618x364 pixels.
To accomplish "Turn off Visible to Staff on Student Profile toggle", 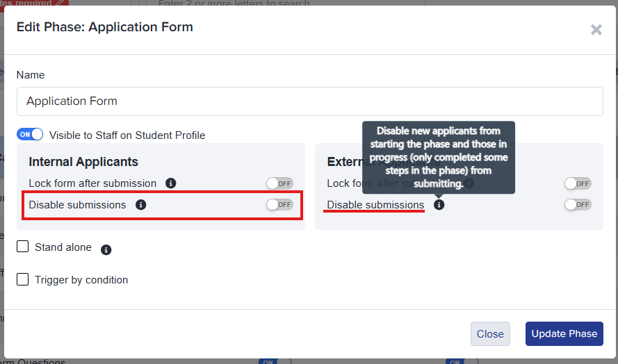I will [31, 134].
